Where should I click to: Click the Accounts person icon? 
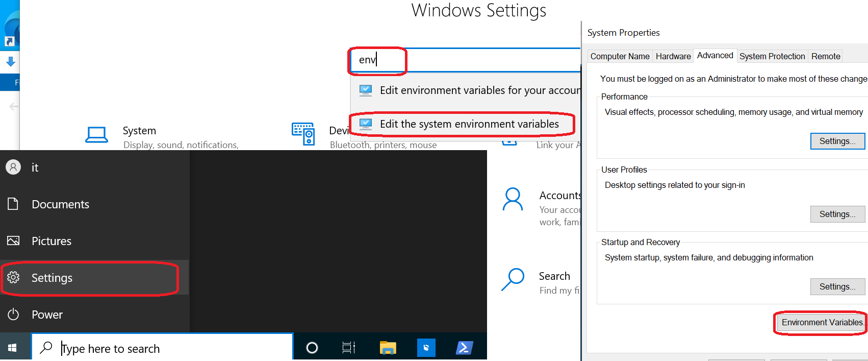coord(513,199)
